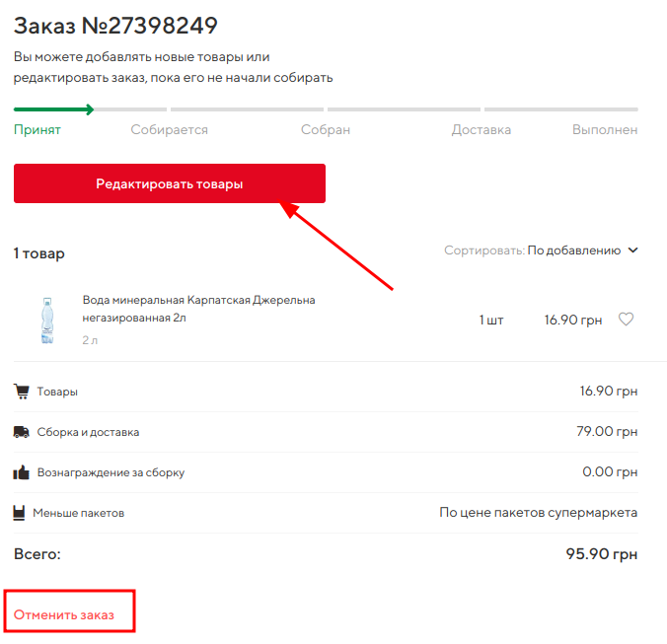Viewport: 667px width, 644px height.
Task: Click the Отменить заказ link
Action: pyautogui.click(x=64, y=615)
